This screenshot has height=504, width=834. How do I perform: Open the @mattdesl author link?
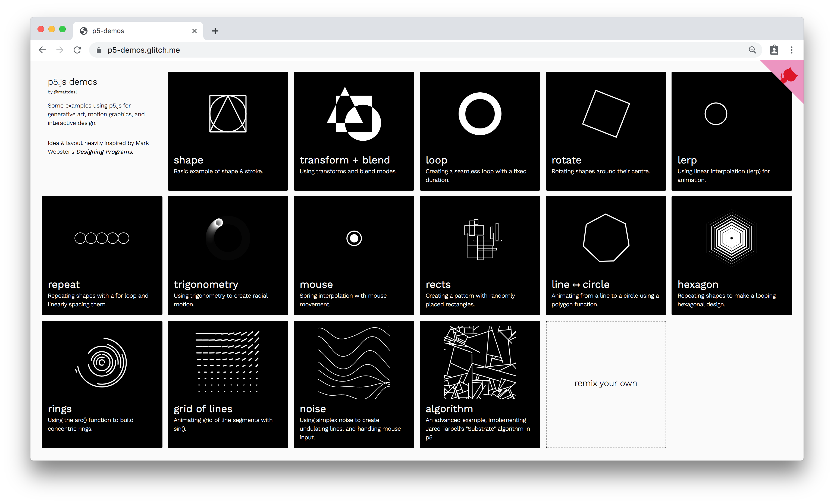click(65, 92)
